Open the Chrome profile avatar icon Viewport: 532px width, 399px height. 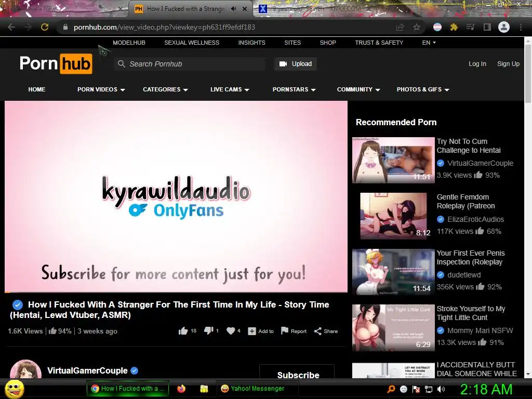pyautogui.click(x=504, y=27)
